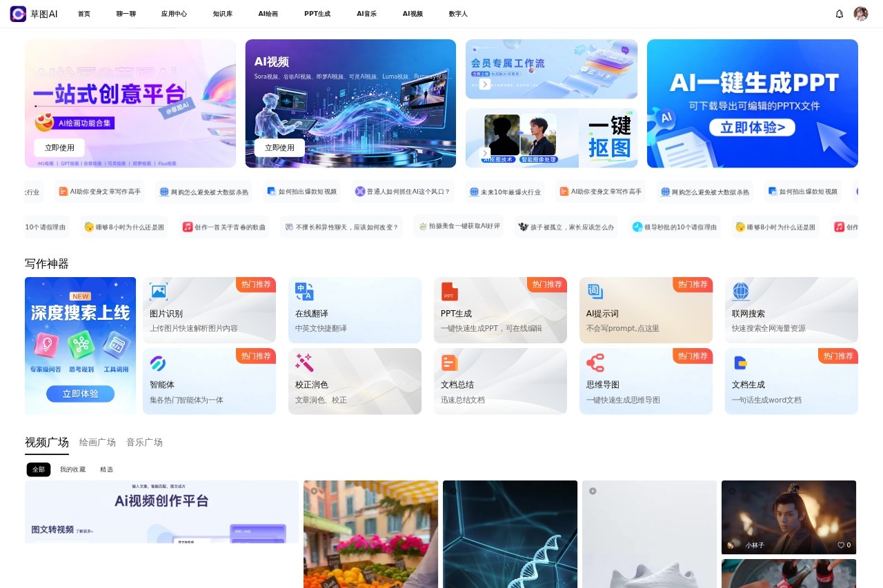Open the 文档生成 document icon
Screen dimensions: 883x588
pyautogui.click(x=741, y=362)
